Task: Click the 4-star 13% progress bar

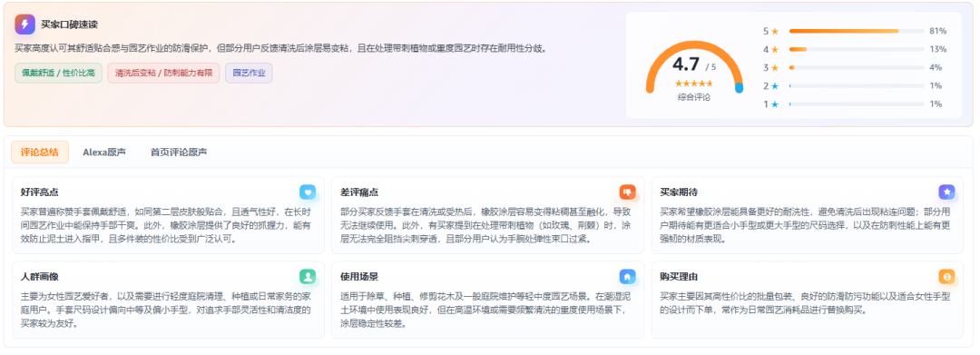Action: click(x=857, y=49)
